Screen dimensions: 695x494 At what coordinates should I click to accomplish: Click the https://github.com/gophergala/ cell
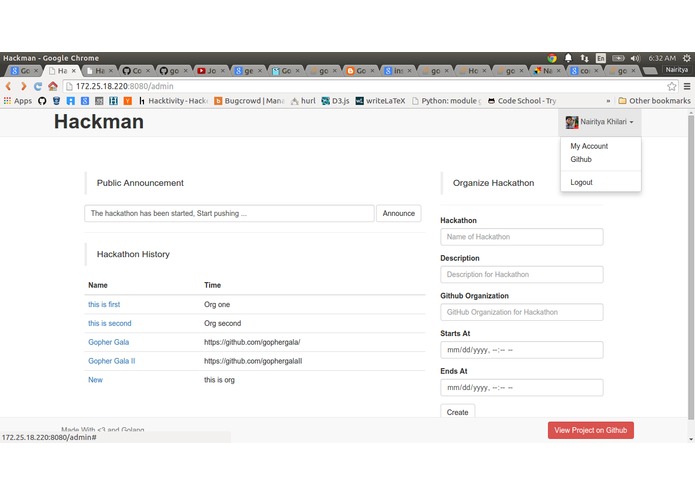tap(252, 342)
